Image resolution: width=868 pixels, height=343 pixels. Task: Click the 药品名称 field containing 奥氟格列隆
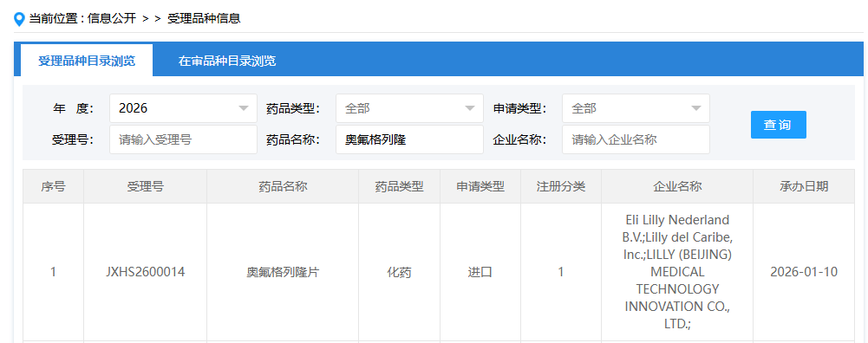[409, 139]
